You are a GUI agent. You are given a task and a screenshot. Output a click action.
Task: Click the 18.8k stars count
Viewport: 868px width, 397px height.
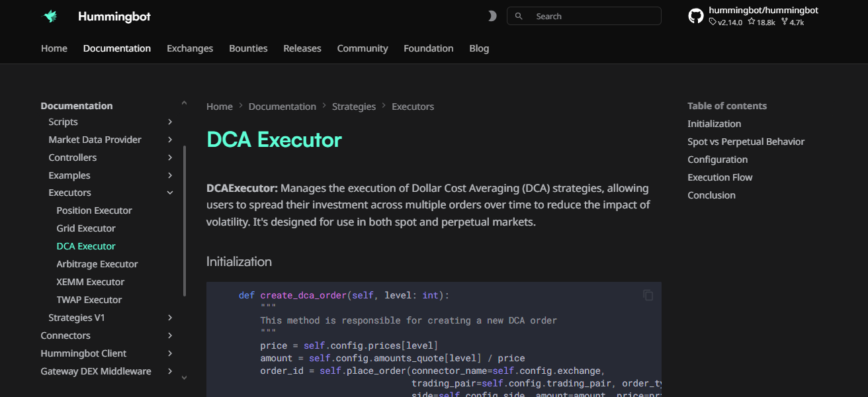761,22
